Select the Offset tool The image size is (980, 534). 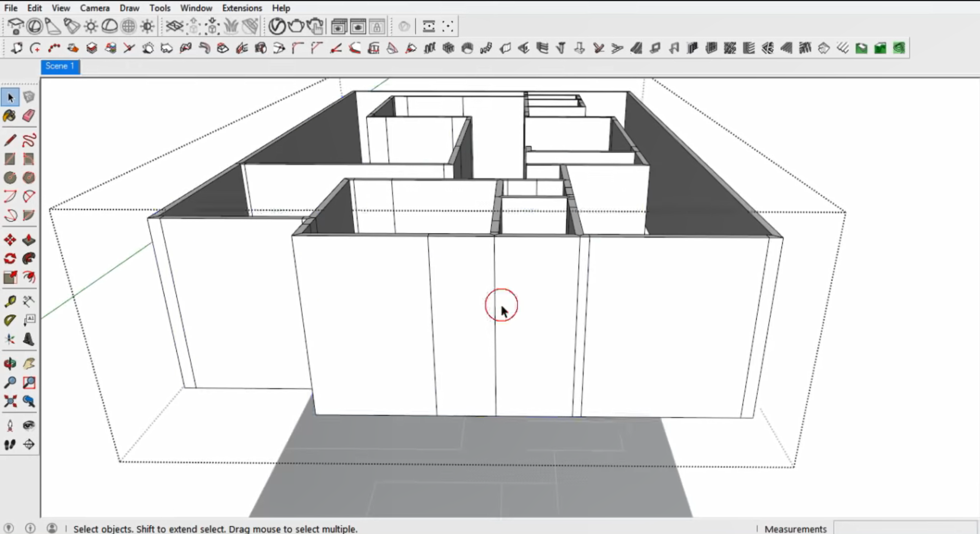[29, 277]
